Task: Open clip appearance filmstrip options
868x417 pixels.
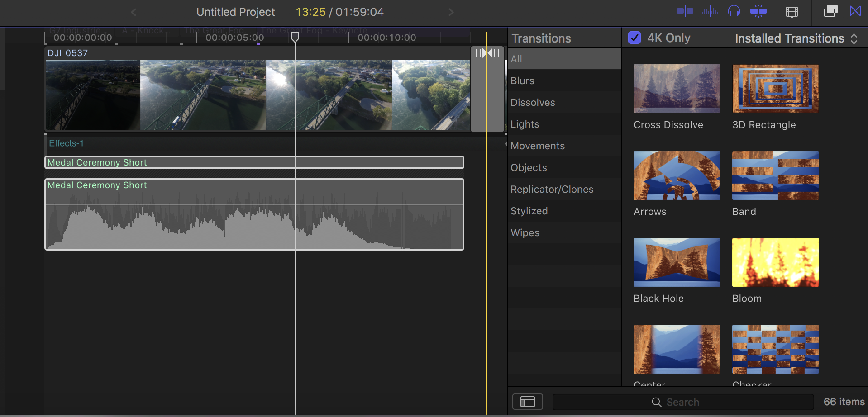Action: [792, 12]
